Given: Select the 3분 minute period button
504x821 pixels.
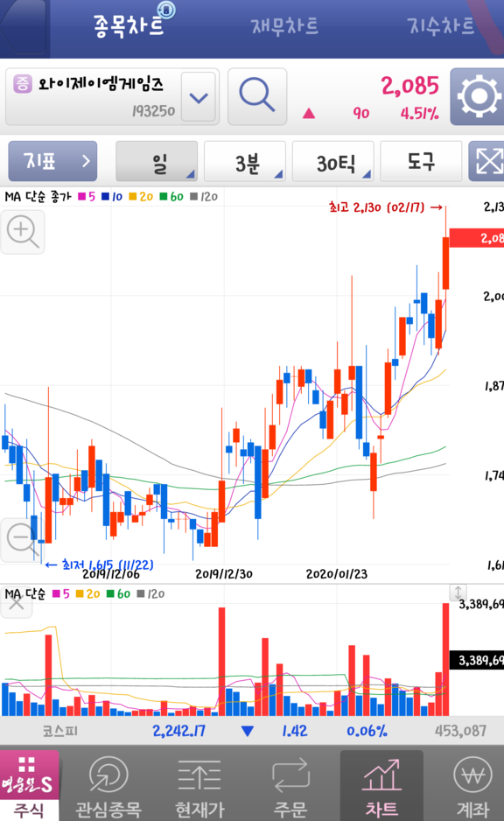Looking at the screenshot, I should (244, 161).
